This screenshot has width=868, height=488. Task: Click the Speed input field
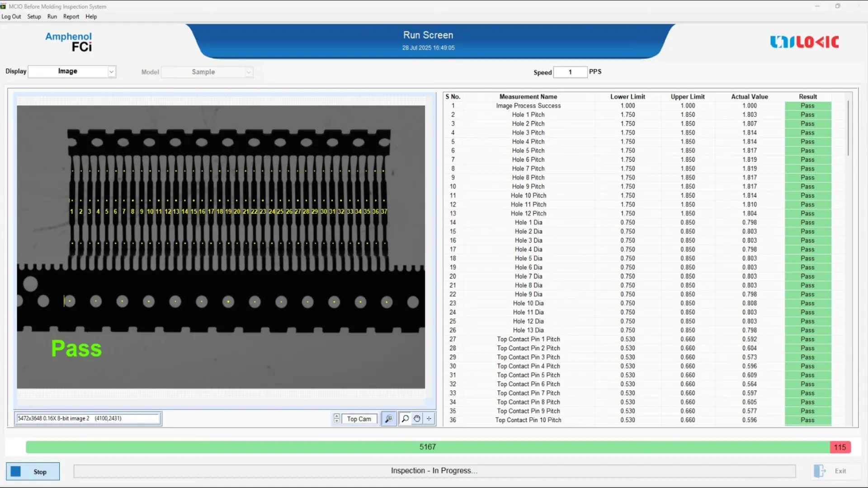(570, 72)
